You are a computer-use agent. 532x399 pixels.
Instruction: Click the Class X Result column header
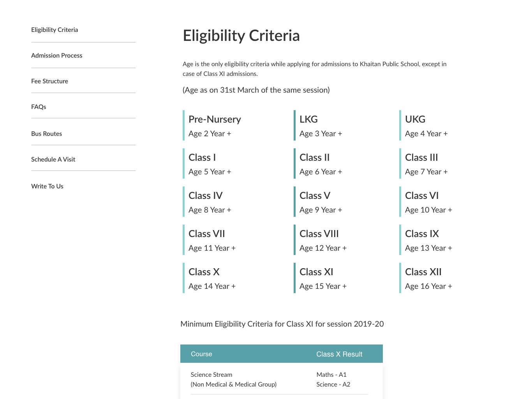coord(339,354)
